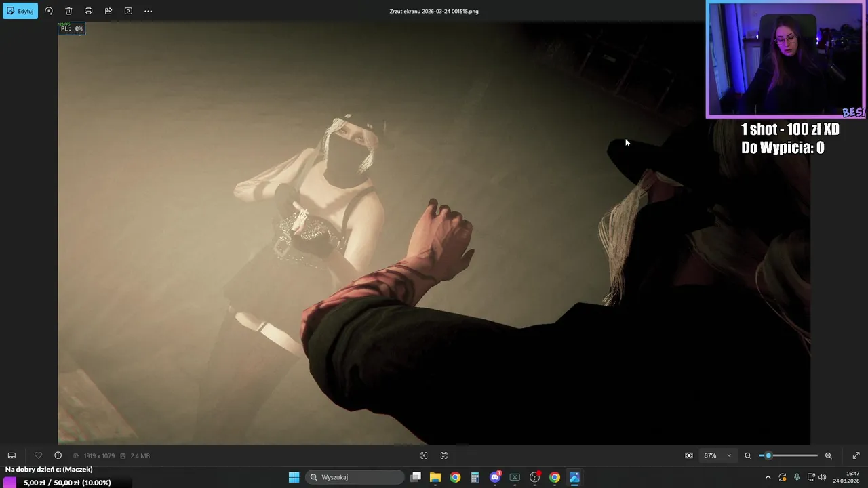Screen dimensions: 868x488
Task: Open the 87% zoom level dropdown
Action: pyautogui.click(x=717, y=455)
